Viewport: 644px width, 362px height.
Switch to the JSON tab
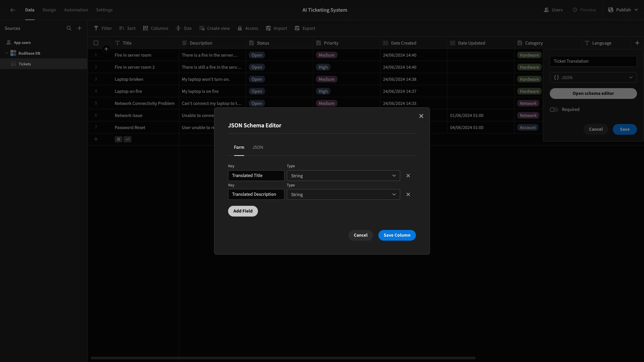pos(258,147)
